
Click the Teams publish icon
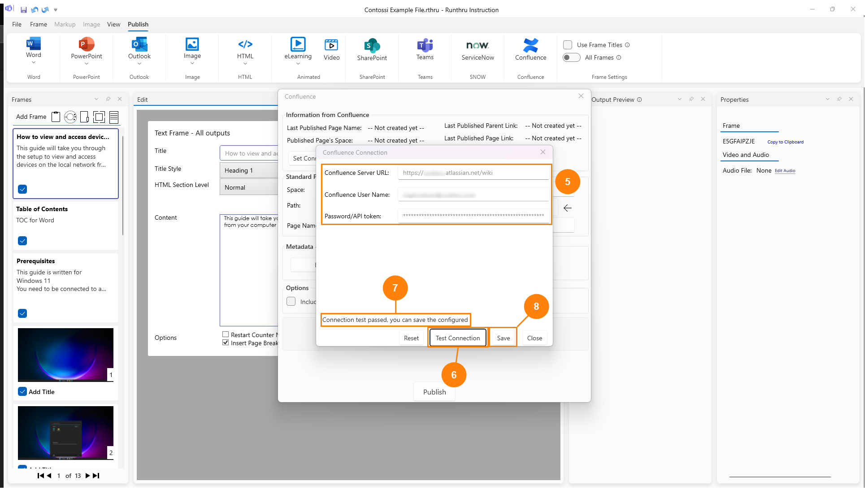tap(425, 45)
